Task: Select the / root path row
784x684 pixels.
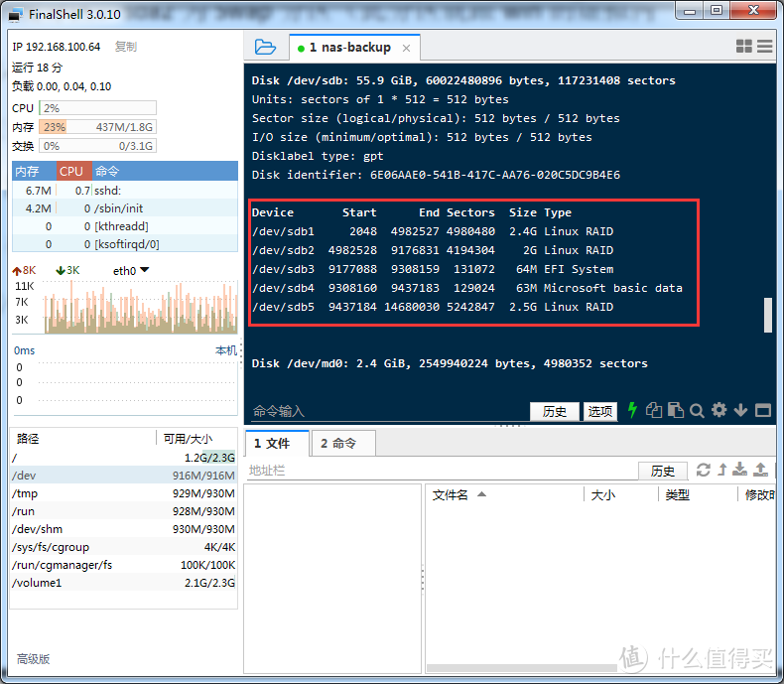Action: coord(123,458)
